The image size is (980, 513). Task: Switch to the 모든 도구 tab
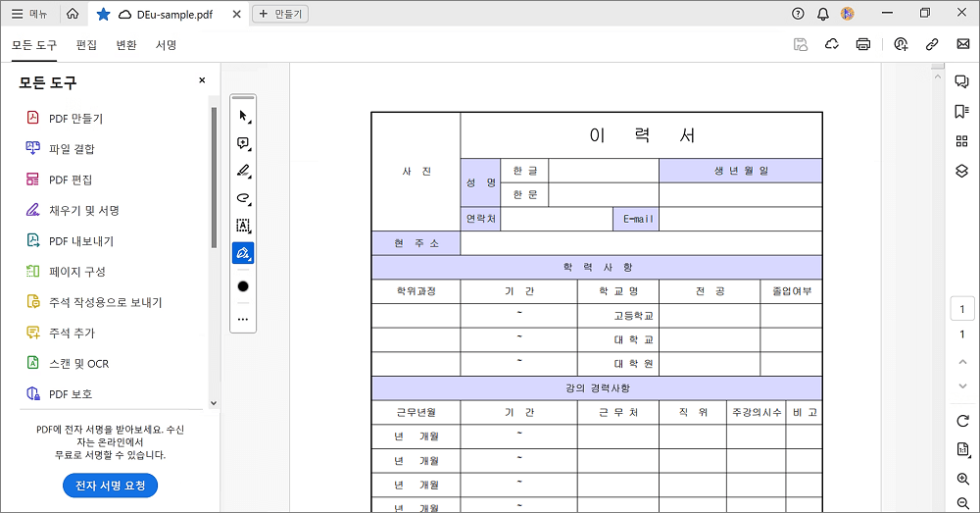34,45
